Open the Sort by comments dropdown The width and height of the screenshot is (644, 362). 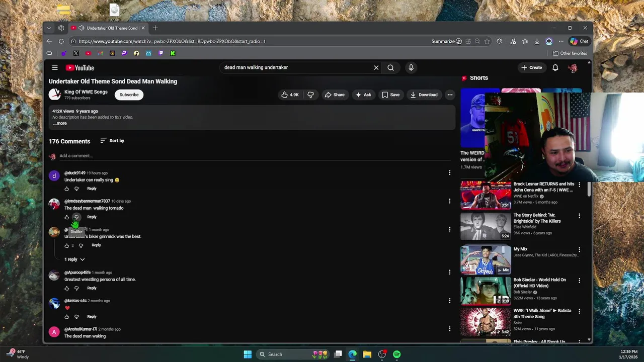[x=112, y=141]
